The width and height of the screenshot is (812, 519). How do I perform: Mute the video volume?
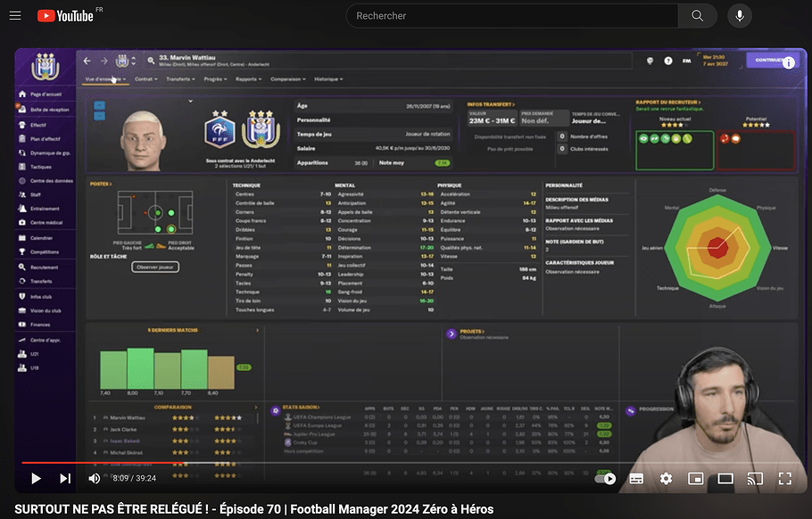[95, 478]
